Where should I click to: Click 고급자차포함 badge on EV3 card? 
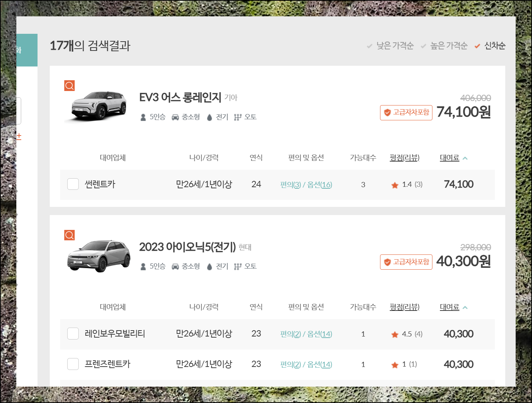pos(406,113)
